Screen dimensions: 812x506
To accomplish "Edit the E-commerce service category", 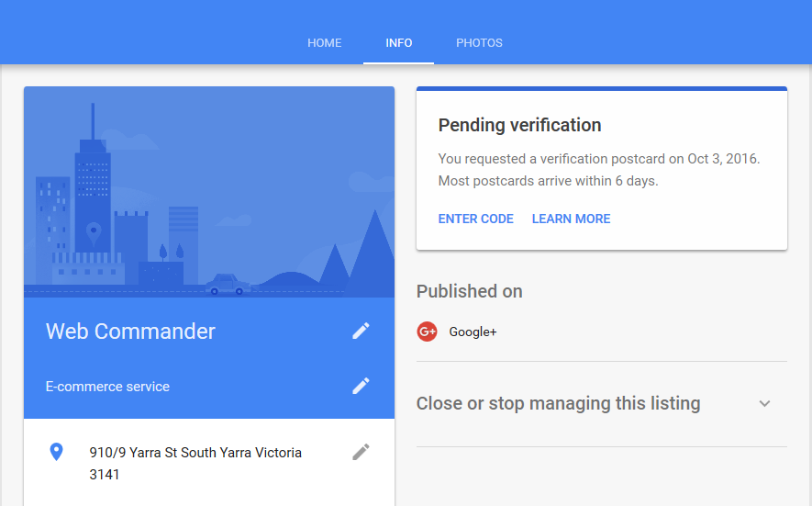I will click(x=361, y=386).
